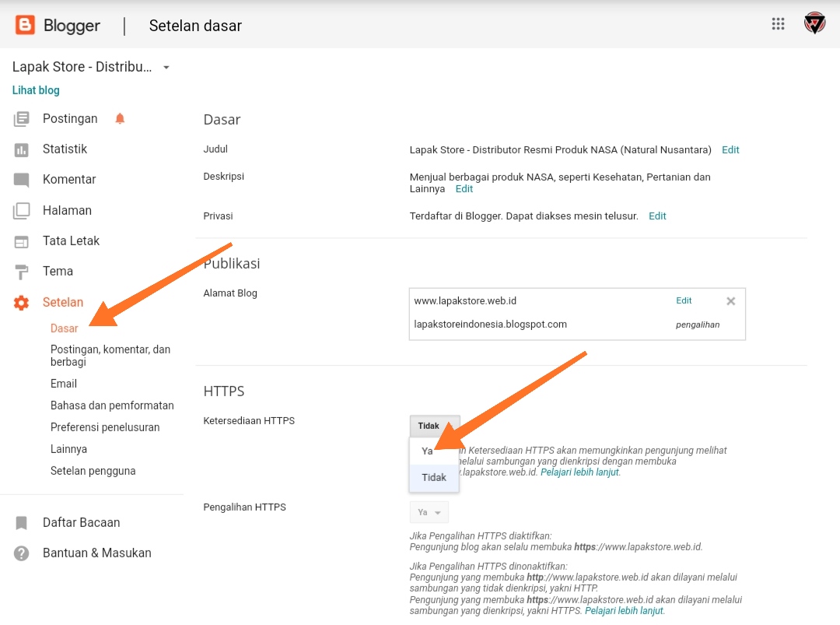This screenshot has height=625, width=840.
Task: Open Setelan pengguna settings
Action: point(93,471)
